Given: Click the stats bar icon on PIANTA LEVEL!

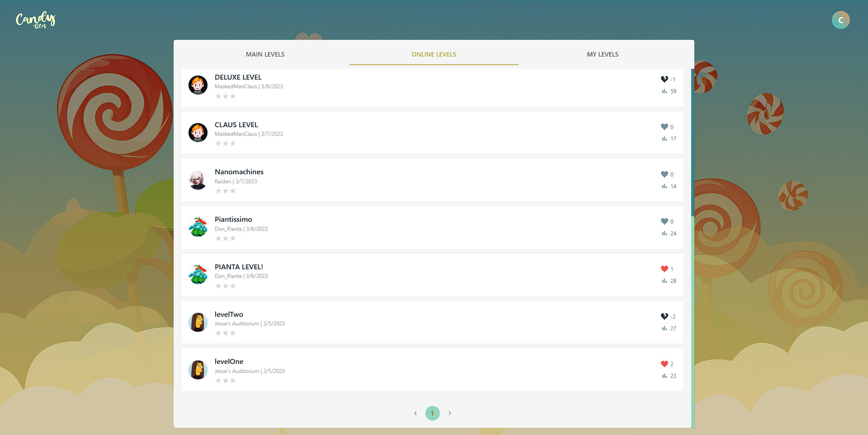Looking at the screenshot, I should [664, 281].
